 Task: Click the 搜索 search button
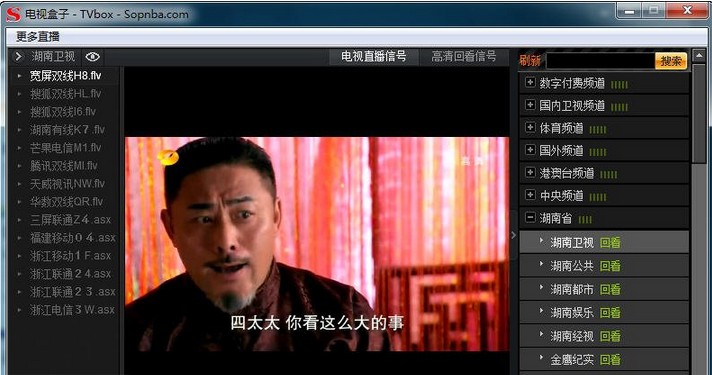(671, 61)
